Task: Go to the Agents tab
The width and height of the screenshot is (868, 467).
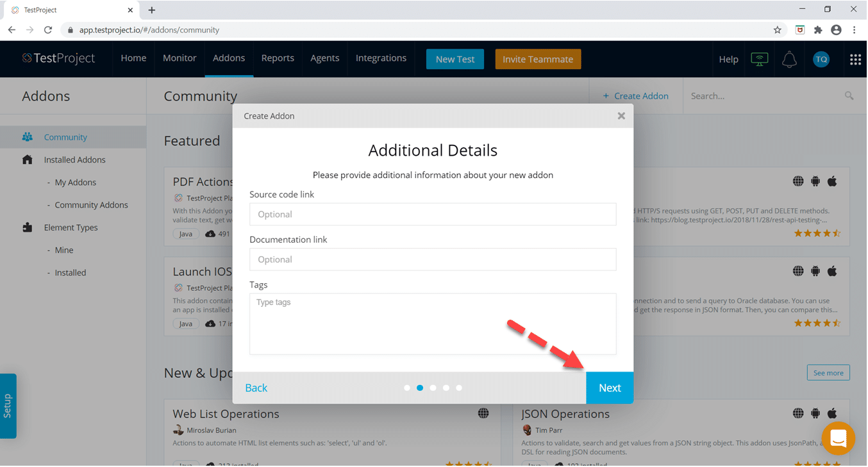Action: 325,58
